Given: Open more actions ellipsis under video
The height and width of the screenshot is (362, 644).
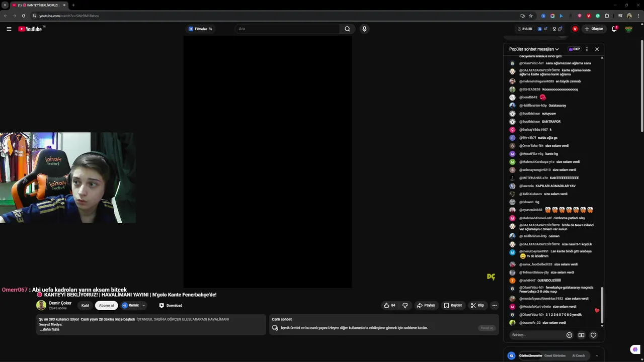Looking at the screenshot, I should pos(494,305).
